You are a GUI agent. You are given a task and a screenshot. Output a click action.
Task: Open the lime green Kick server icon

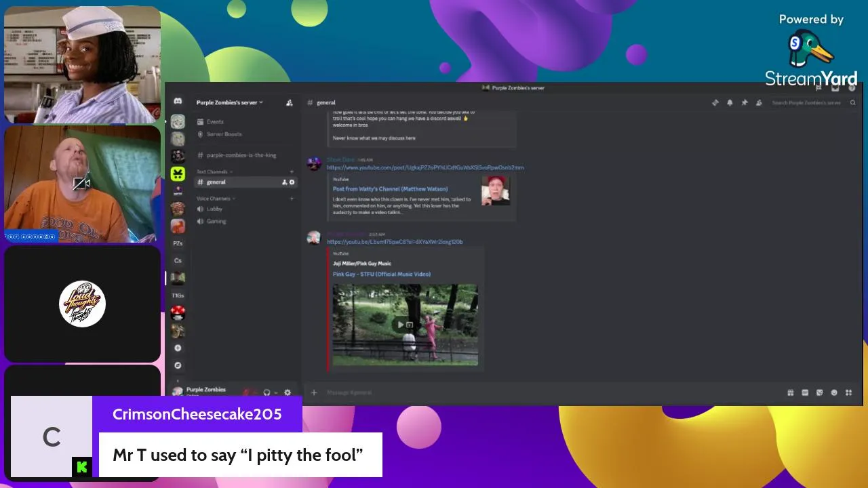[178, 174]
